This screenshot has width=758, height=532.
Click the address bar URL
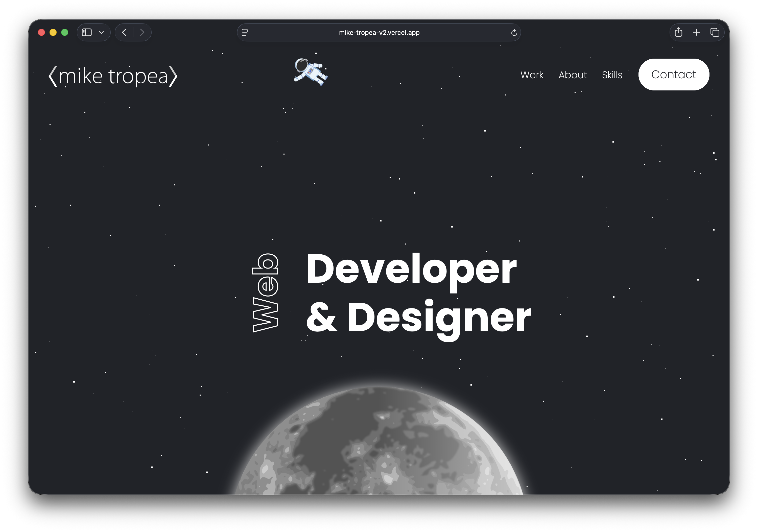click(379, 32)
